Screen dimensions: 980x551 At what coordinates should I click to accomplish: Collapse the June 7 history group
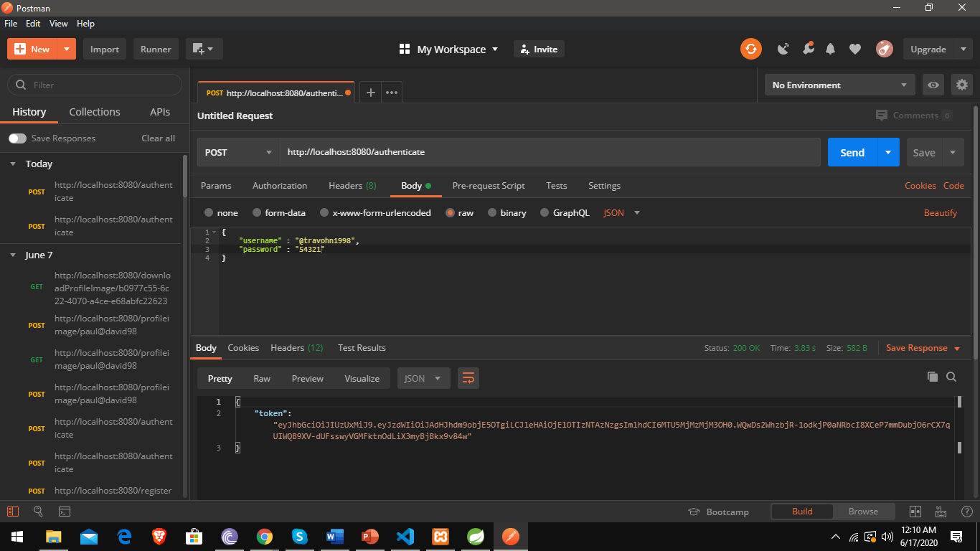click(x=13, y=255)
